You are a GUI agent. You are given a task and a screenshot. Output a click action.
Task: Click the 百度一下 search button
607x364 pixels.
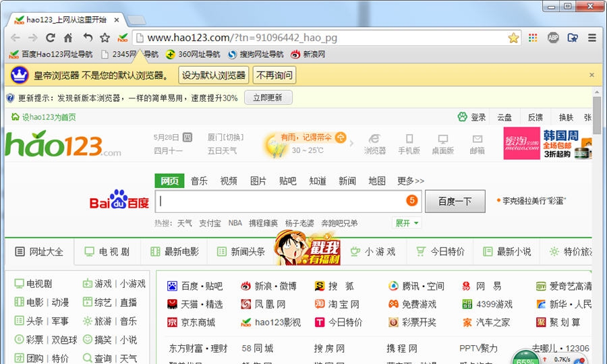pyautogui.click(x=455, y=201)
